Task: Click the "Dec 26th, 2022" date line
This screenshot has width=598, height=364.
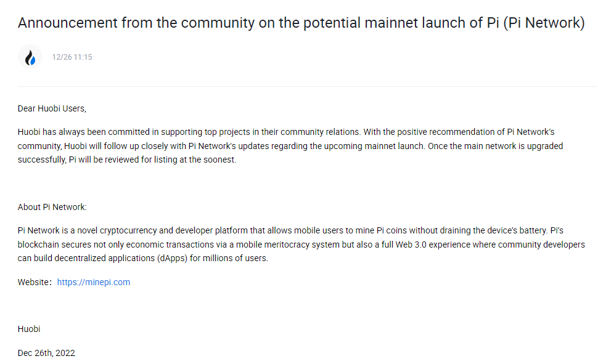Action: pos(46,353)
